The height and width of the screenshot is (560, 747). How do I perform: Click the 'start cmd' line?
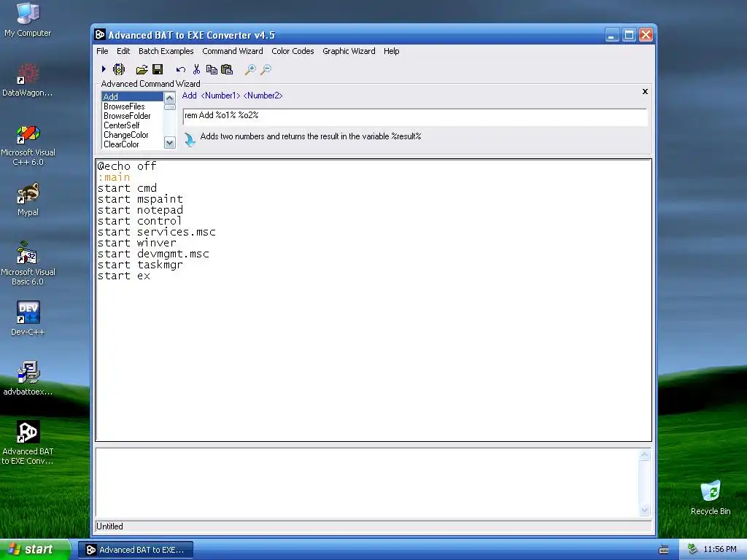coord(127,188)
